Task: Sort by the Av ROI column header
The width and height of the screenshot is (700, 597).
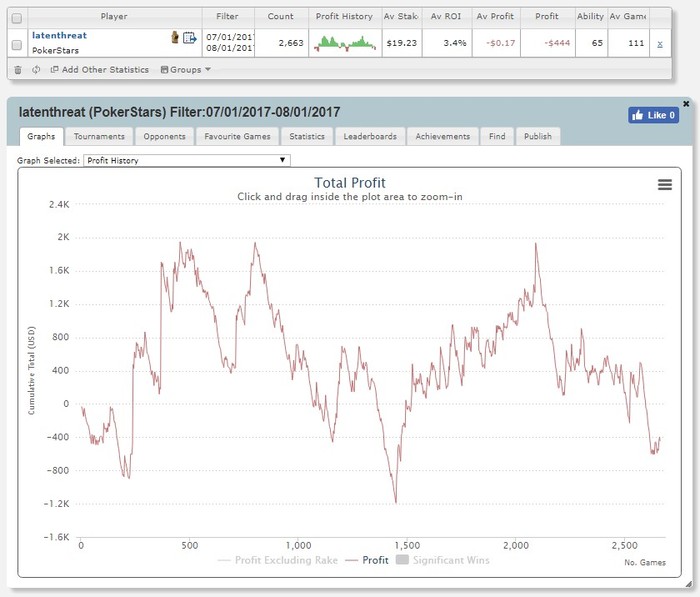Action: pyautogui.click(x=446, y=17)
